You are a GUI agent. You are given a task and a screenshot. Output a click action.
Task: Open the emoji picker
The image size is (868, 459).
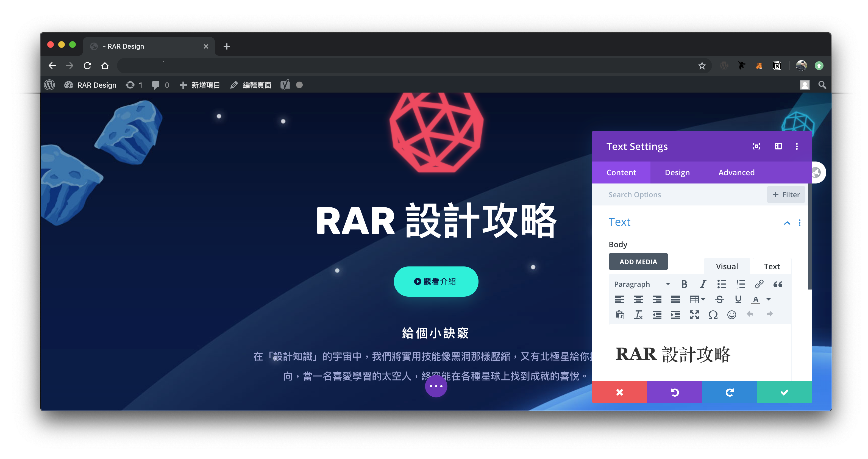[731, 315]
